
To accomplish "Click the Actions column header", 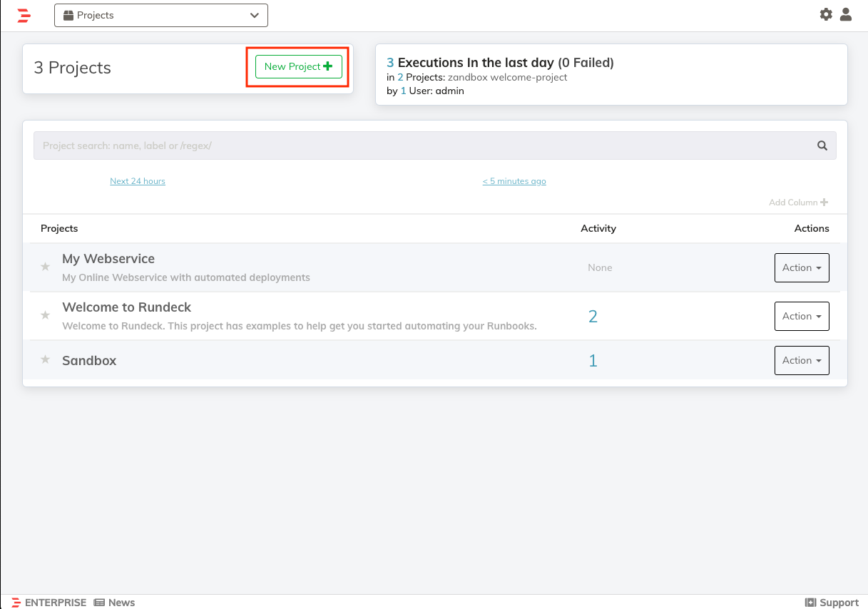I will (812, 229).
